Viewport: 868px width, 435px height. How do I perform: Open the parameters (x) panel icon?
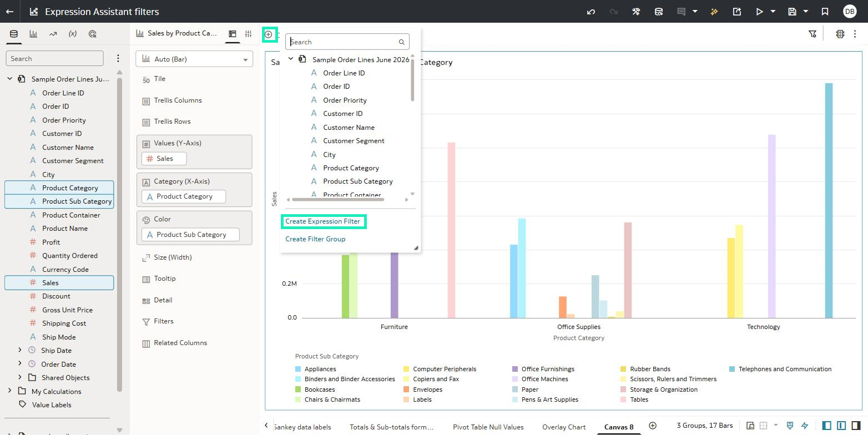pos(73,34)
